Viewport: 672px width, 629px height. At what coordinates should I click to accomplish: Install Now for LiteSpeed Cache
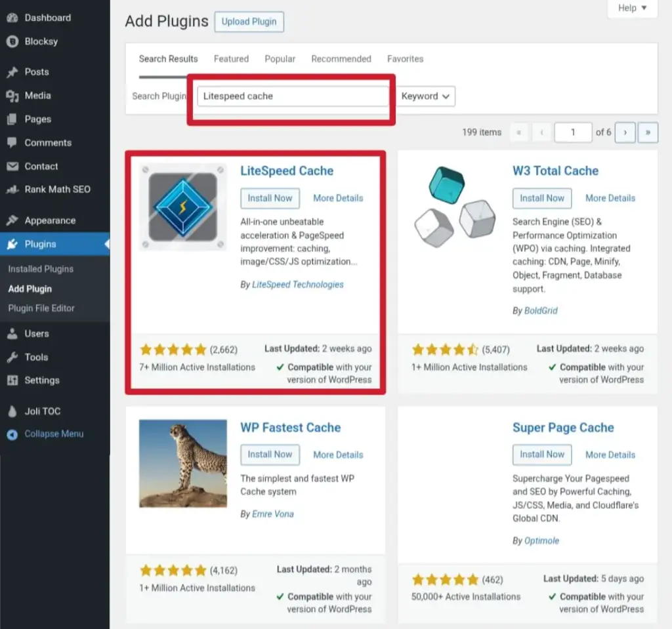tap(270, 198)
